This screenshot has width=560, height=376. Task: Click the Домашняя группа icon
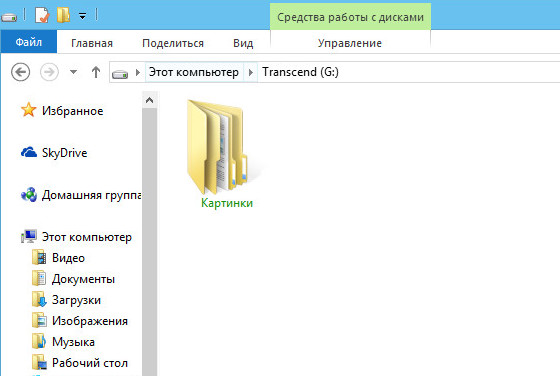(29, 195)
